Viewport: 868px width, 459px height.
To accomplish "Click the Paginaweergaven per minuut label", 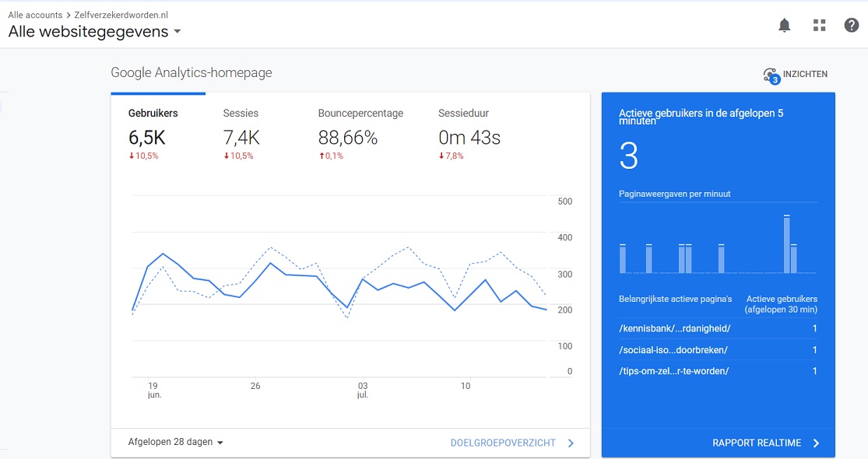I will (x=674, y=194).
